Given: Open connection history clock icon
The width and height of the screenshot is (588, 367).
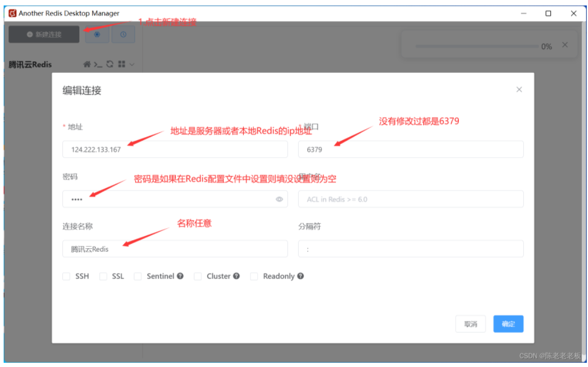Looking at the screenshot, I should coord(123,35).
